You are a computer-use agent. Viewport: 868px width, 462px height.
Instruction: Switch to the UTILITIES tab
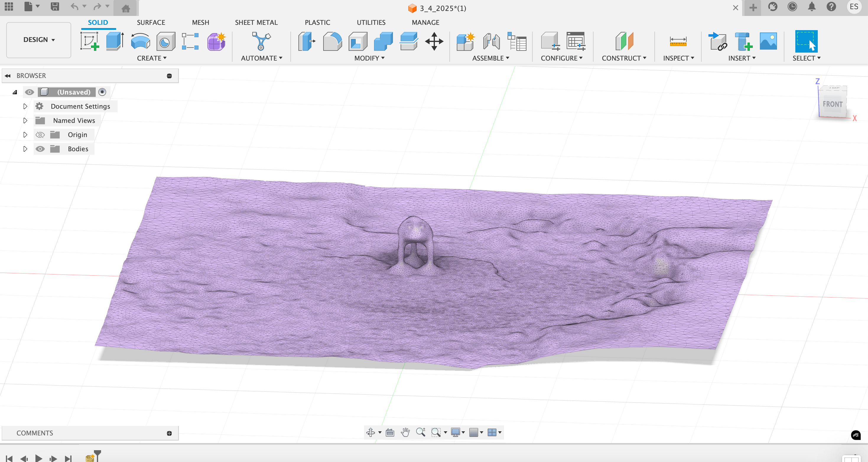371,22
